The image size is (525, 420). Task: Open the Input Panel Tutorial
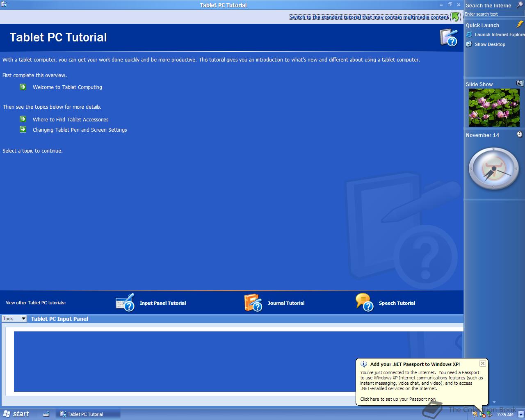(163, 303)
